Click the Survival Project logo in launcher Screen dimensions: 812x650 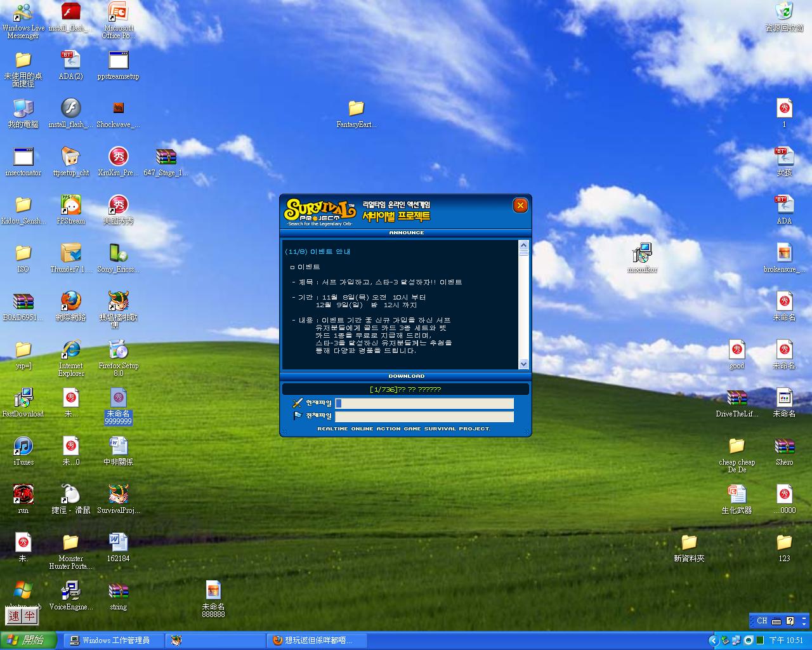pyautogui.click(x=320, y=211)
